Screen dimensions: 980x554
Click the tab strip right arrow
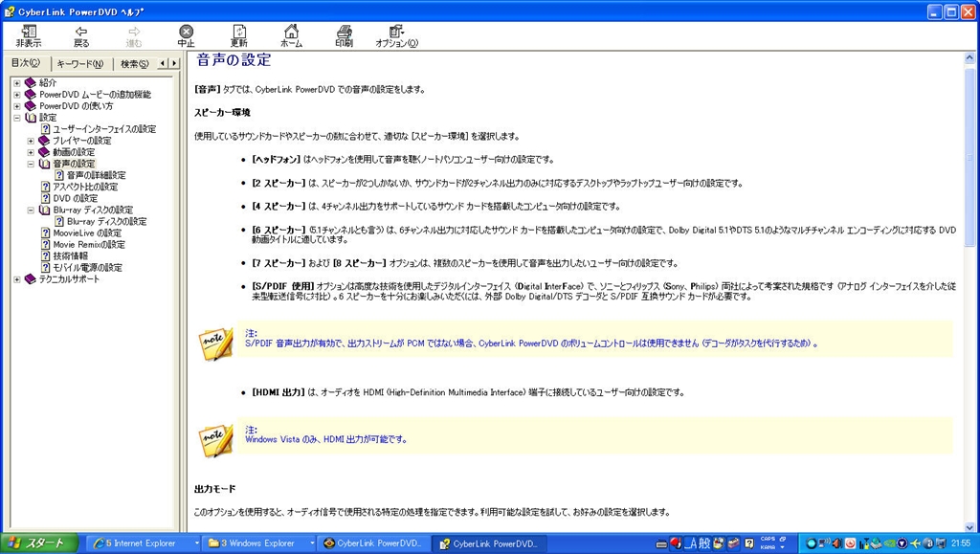[174, 63]
